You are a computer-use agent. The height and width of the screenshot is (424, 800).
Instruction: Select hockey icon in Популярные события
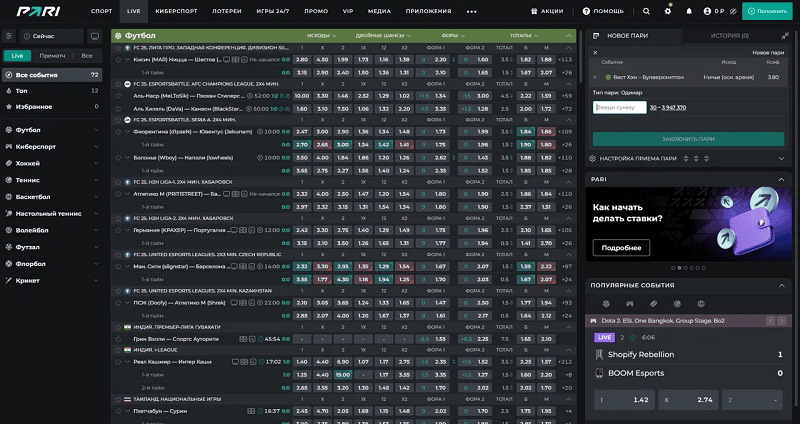[x=654, y=304]
